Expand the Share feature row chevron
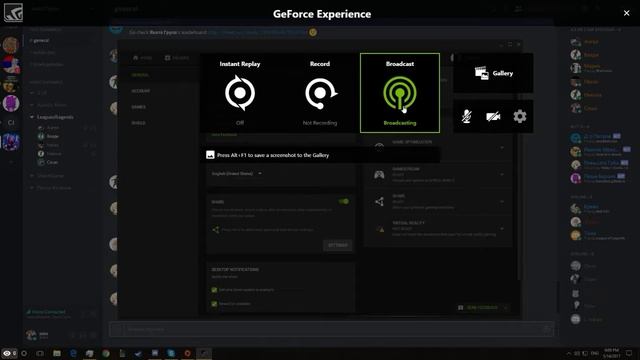The width and height of the screenshot is (640, 360). [502, 201]
